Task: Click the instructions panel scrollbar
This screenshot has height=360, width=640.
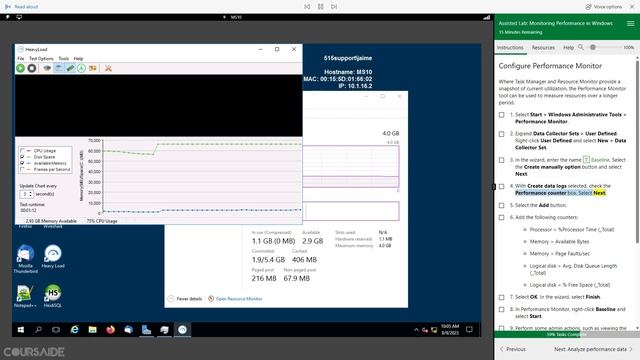Action: pos(637,151)
